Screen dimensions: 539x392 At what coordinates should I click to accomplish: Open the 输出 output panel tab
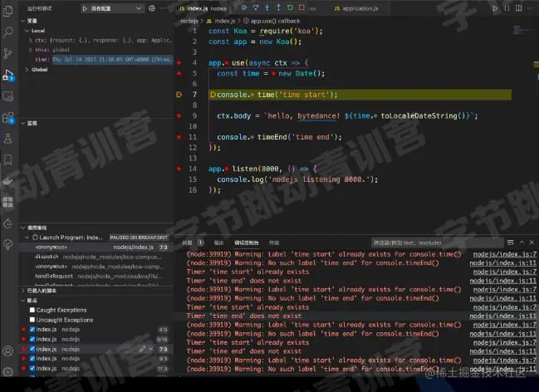pos(219,243)
